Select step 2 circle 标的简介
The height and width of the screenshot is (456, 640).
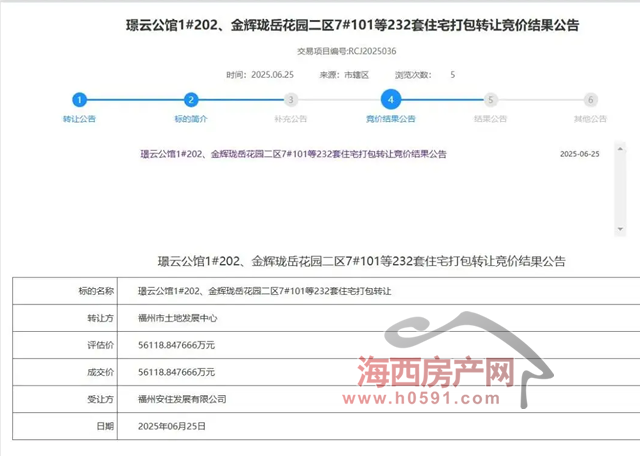click(x=191, y=100)
